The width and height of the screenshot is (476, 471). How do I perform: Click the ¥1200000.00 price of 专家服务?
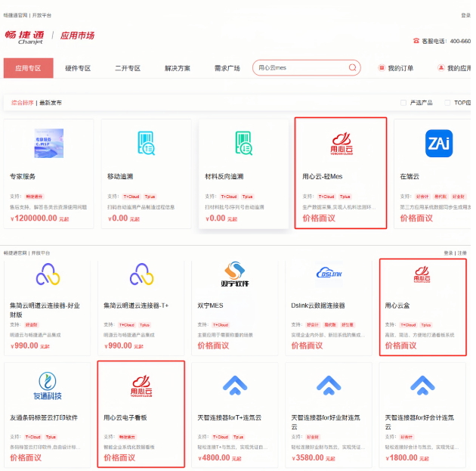coord(39,218)
